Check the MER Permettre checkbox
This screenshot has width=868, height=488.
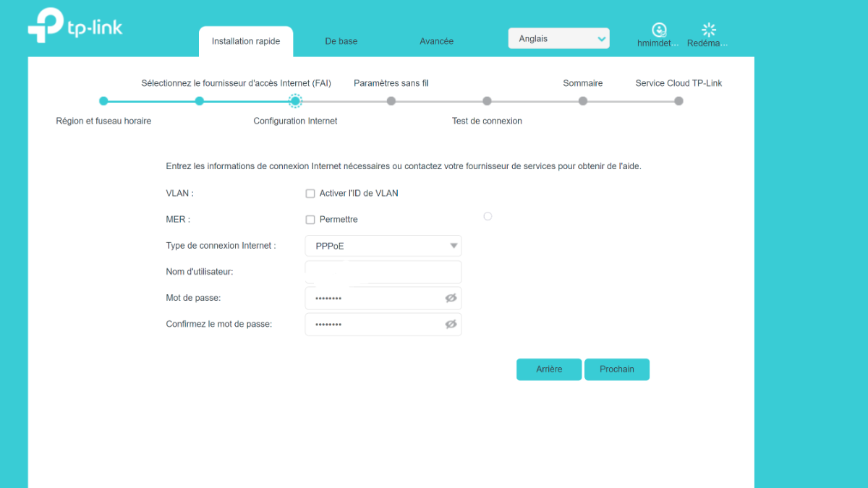(310, 220)
